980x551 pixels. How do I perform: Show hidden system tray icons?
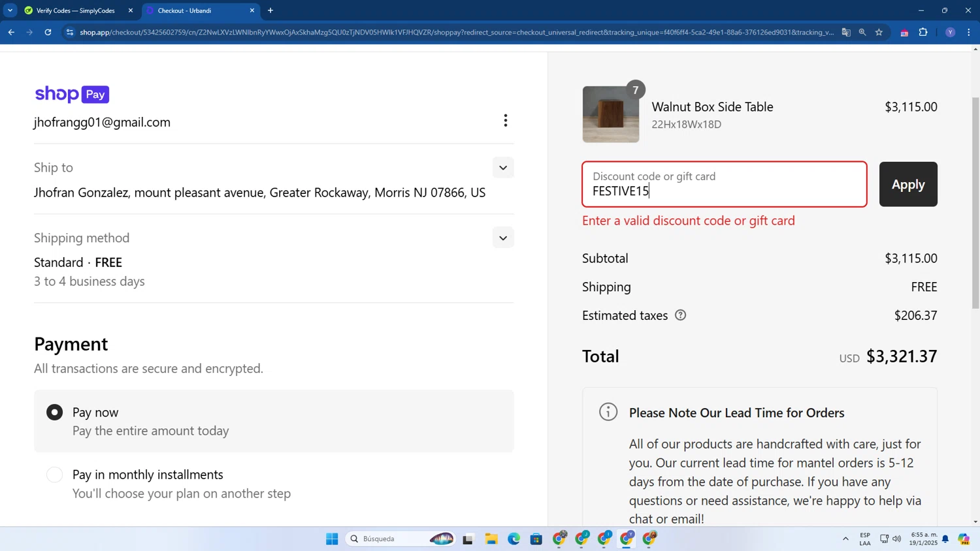click(x=845, y=539)
